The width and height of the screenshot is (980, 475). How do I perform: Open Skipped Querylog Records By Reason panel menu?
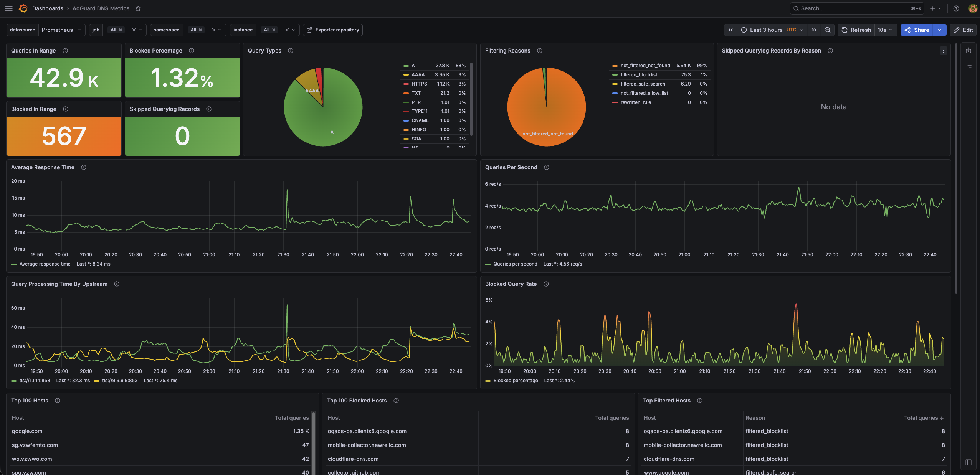[x=943, y=51]
